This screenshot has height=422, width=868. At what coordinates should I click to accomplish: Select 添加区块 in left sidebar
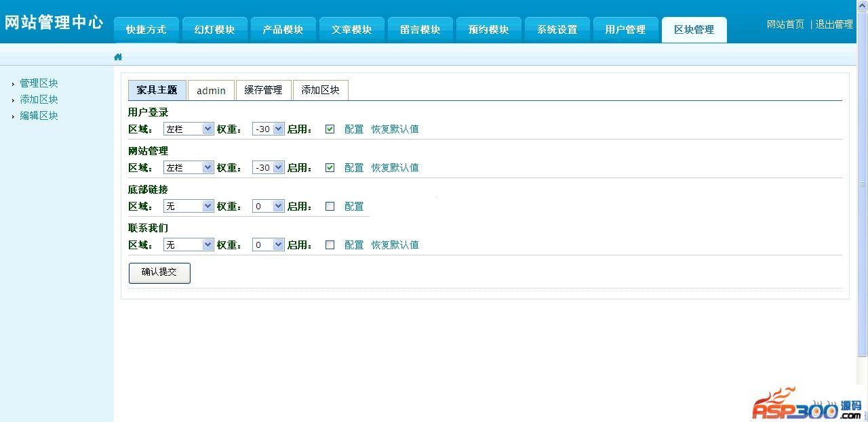(x=39, y=100)
